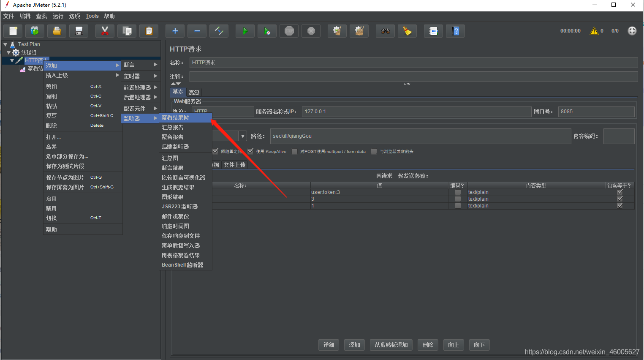Viewport: 644px width, 360px height.
Task: Click the 路径 field containing seckill/qiangGou
Action: pyautogui.click(x=421, y=136)
